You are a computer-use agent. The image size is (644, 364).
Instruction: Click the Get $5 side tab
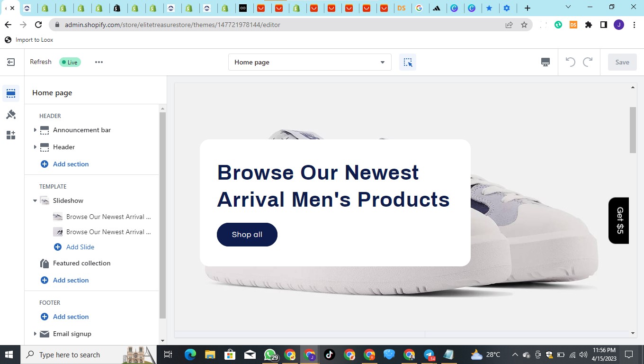click(x=619, y=220)
